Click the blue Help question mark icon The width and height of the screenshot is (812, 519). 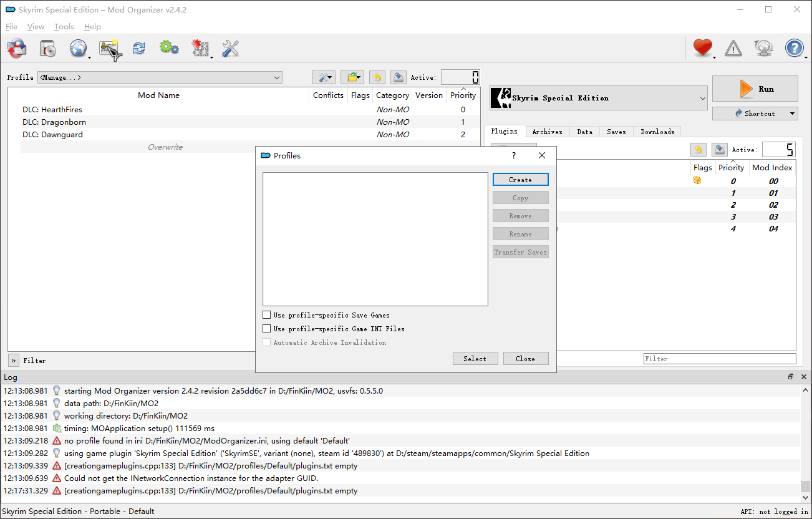point(794,48)
